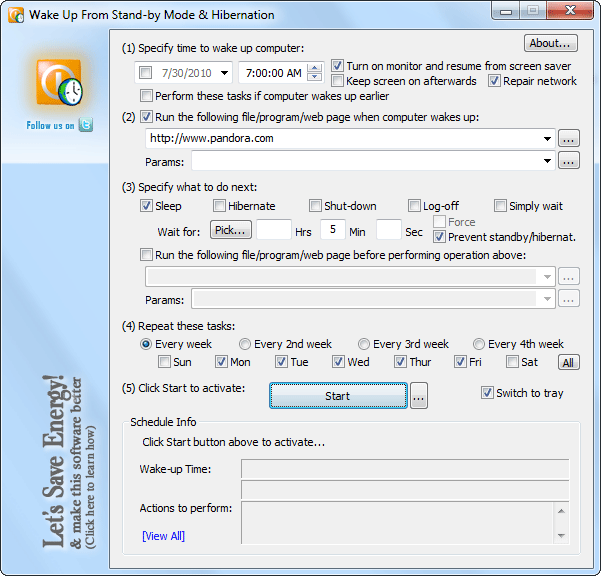Screen dimensions: 601x576
Task: Uncheck Prevent standby/hibernat.
Action: (x=439, y=237)
